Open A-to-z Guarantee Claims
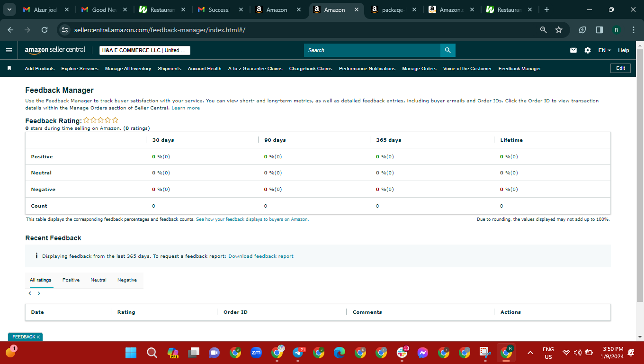Image resolution: width=644 pixels, height=364 pixels. (x=255, y=69)
